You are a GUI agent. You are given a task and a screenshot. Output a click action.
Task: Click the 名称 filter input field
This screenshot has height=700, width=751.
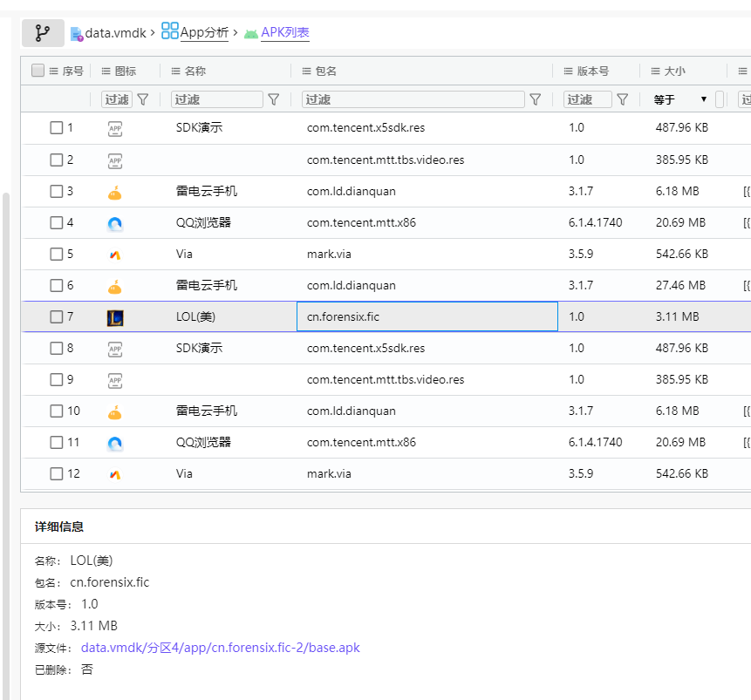[216, 99]
